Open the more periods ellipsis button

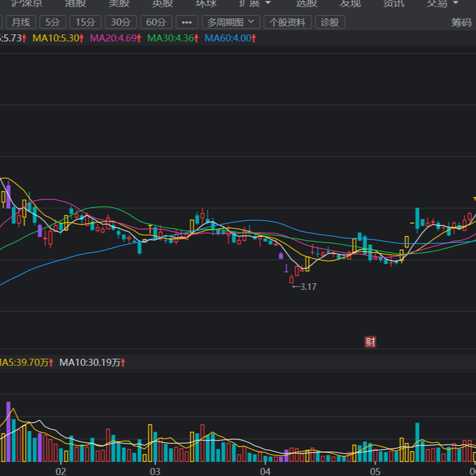click(186, 22)
